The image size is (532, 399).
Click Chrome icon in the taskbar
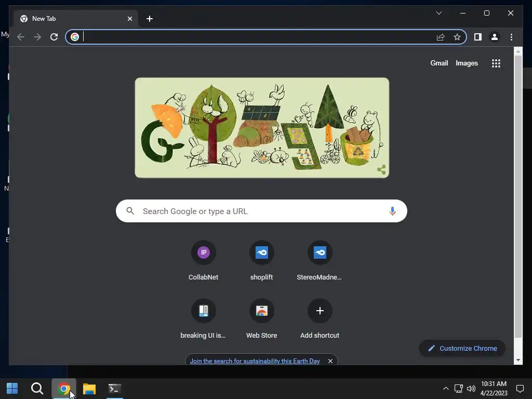[63, 389]
